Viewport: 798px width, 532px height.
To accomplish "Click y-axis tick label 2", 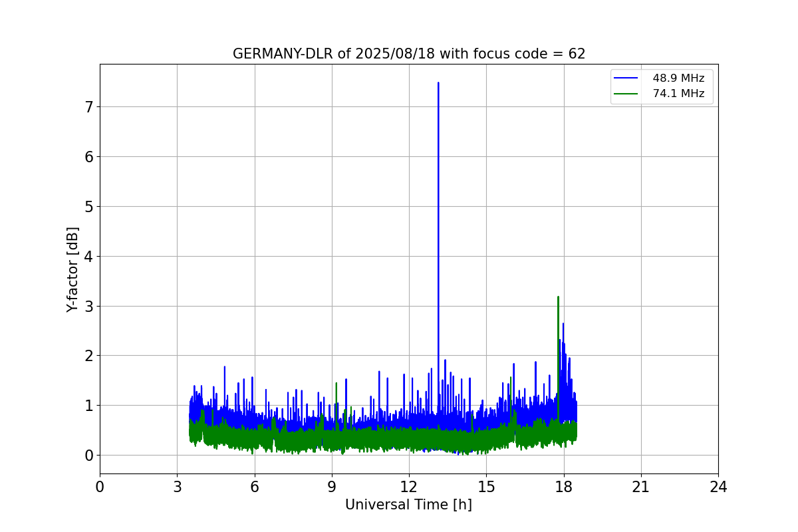I will point(89,356).
